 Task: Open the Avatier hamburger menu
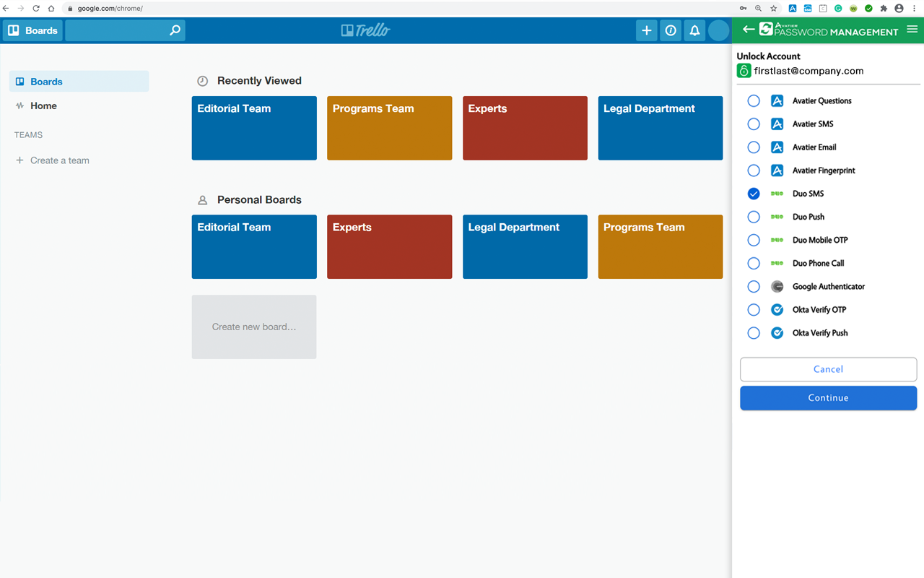[912, 30]
